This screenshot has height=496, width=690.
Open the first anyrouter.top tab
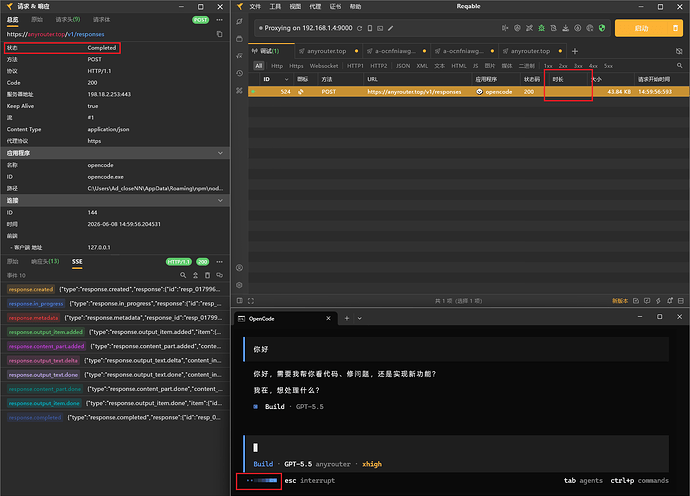click(327, 51)
